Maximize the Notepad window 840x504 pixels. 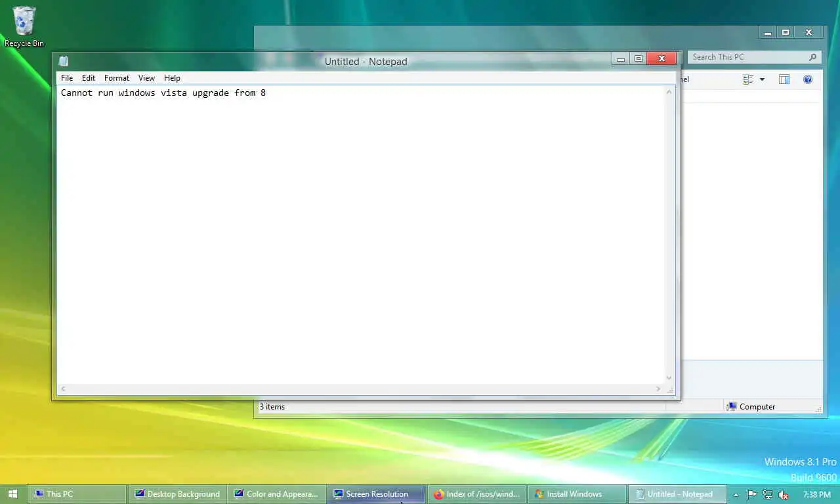[638, 59]
